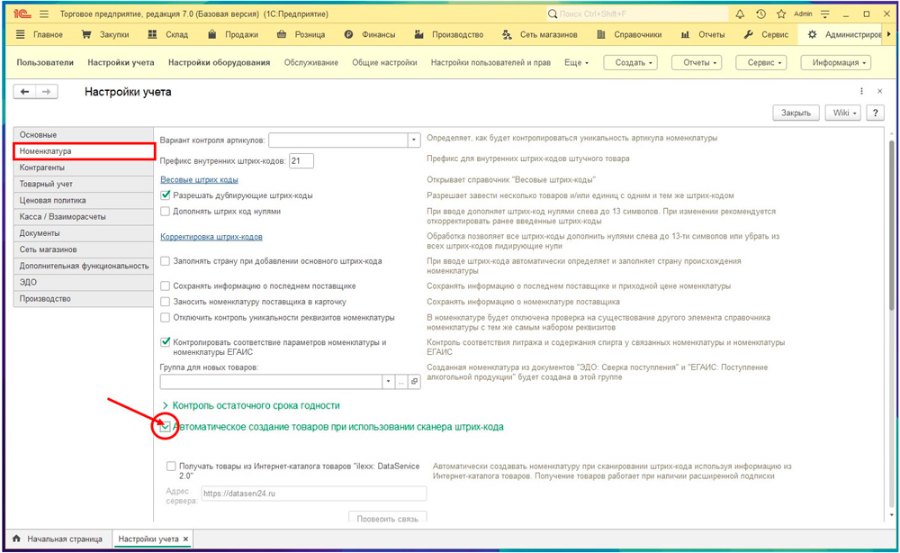Toggle Автоматическое создание товаров checkbox
This screenshot has width=900, height=553.
click(165, 427)
